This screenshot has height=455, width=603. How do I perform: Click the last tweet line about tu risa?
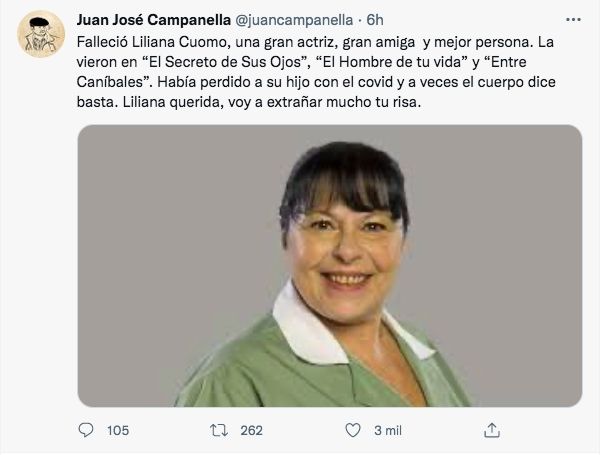pos(249,102)
